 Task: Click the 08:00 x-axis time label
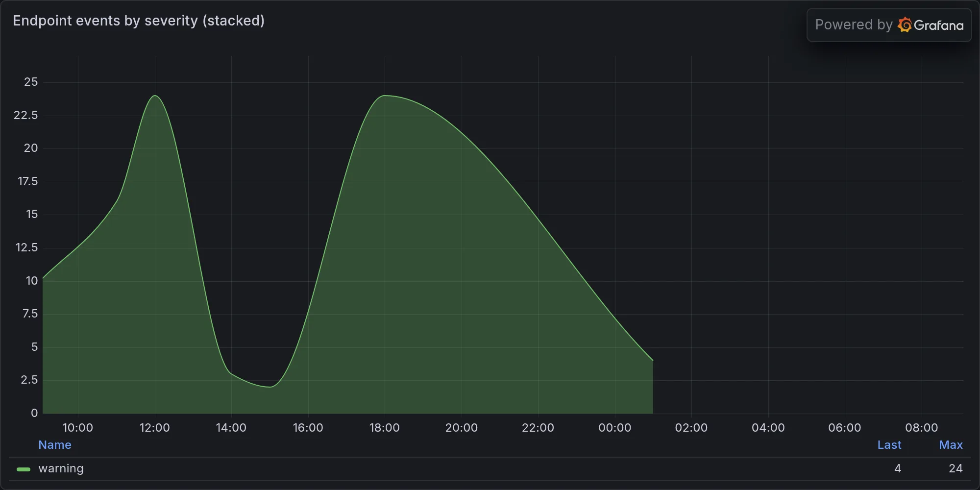point(922,428)
